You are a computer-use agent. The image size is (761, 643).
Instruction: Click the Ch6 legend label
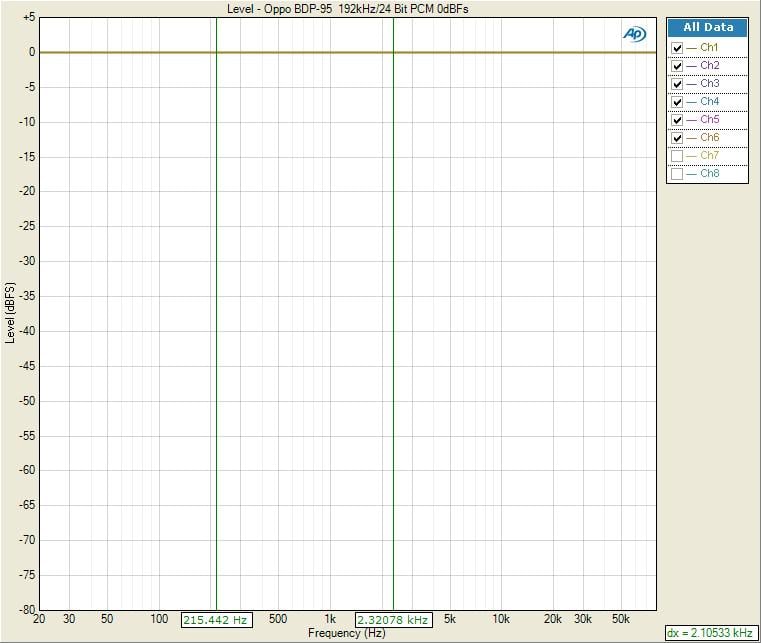tap(710, 137)
